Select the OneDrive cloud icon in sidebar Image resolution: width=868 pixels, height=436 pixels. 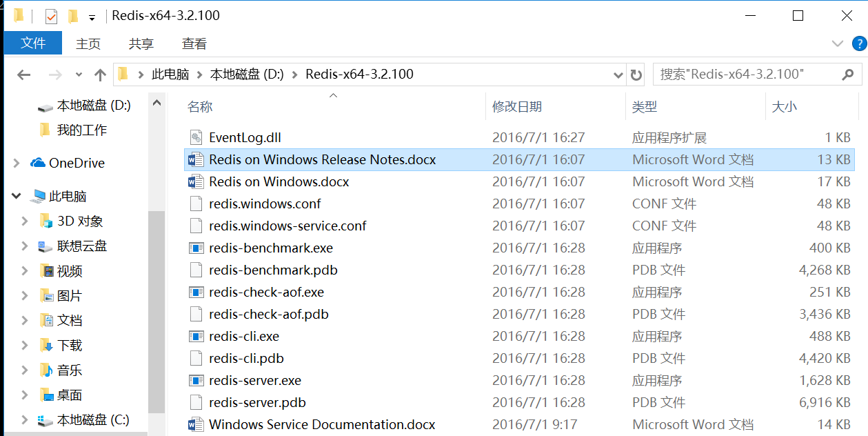click(x=38, y=163)
